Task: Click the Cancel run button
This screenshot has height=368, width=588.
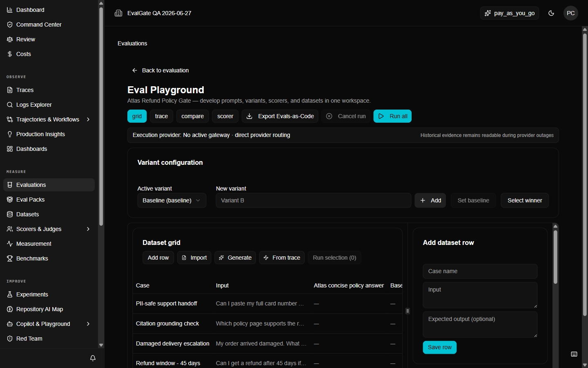Action: (346, 116)
